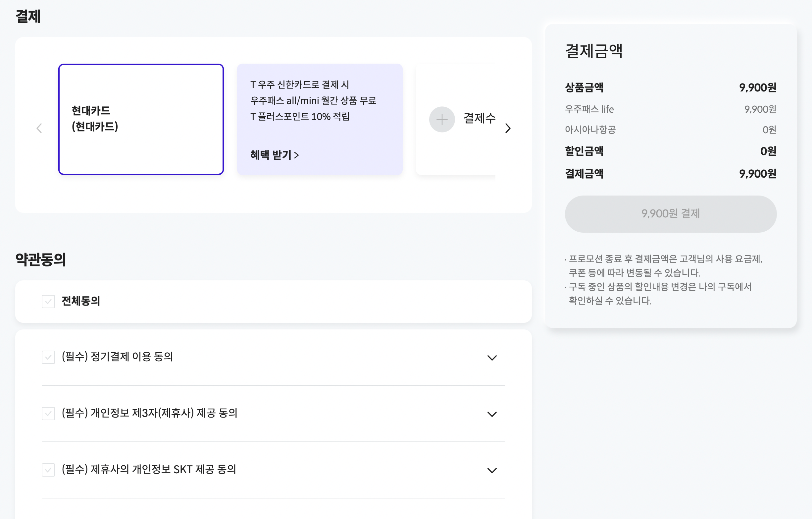812x519 pixels.
Task: Click the 우주패스 life product line item
Action: [589, 109]
